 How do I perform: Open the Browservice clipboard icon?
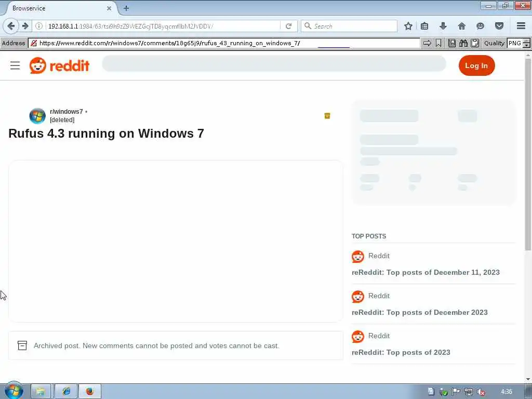pos(475,43)
